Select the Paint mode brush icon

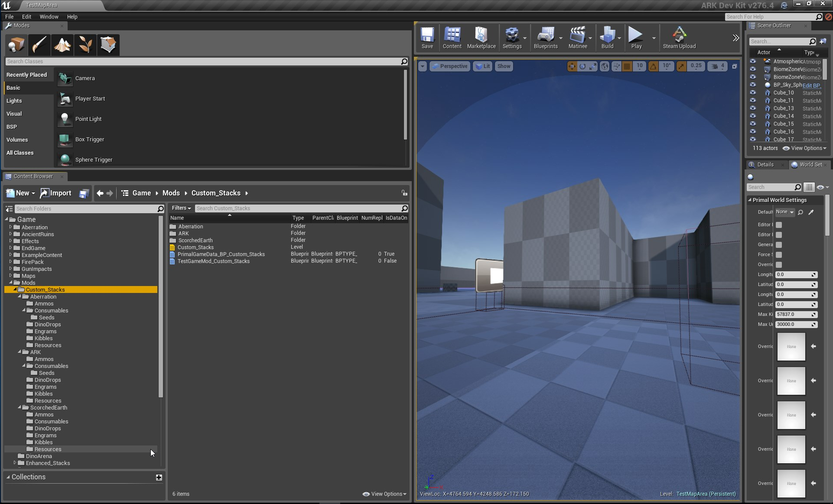(x=39, y=45)
